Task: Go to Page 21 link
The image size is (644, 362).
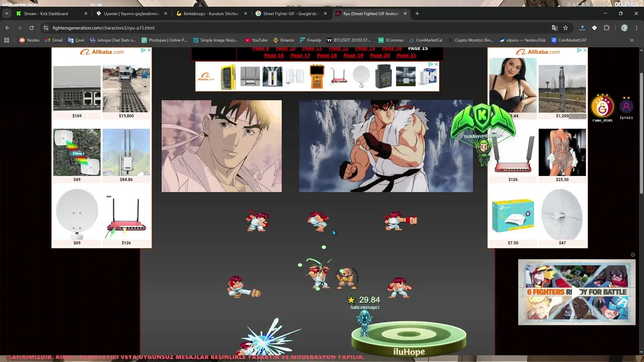Action: coord(407,56)
